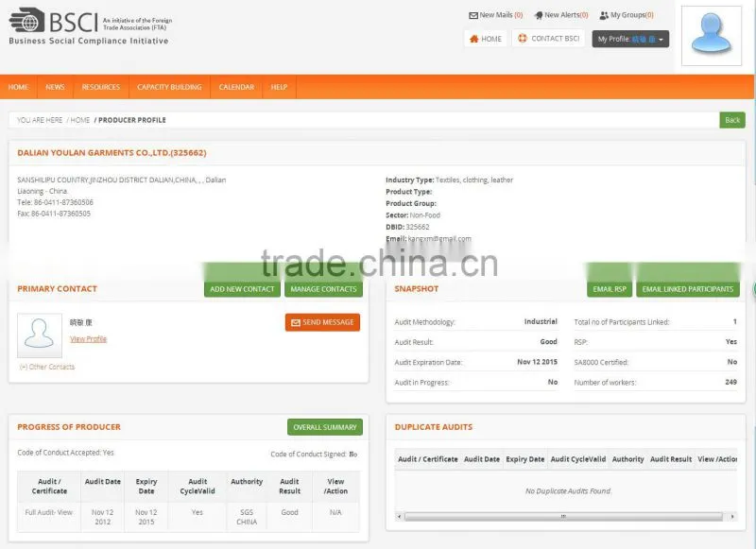Image resolution: width=756 pixels, height=549 pixels.
Task: Click the user avatar picture top right
Action: [x=712, y=36]
